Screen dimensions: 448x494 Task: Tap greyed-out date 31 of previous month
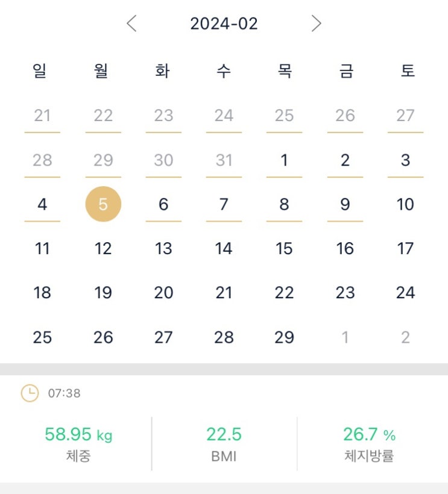click(224, 160)
